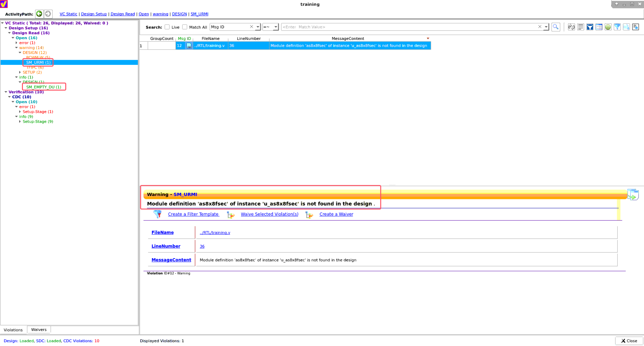Open the =~ operator dropdown
The image size is (644, 346).
tap(276, 27)
